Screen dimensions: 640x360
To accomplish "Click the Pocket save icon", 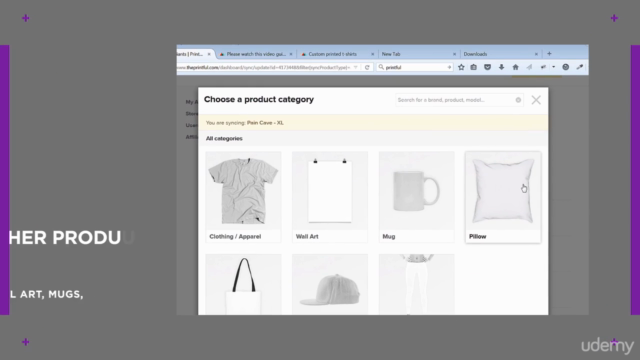I will 487,67.
